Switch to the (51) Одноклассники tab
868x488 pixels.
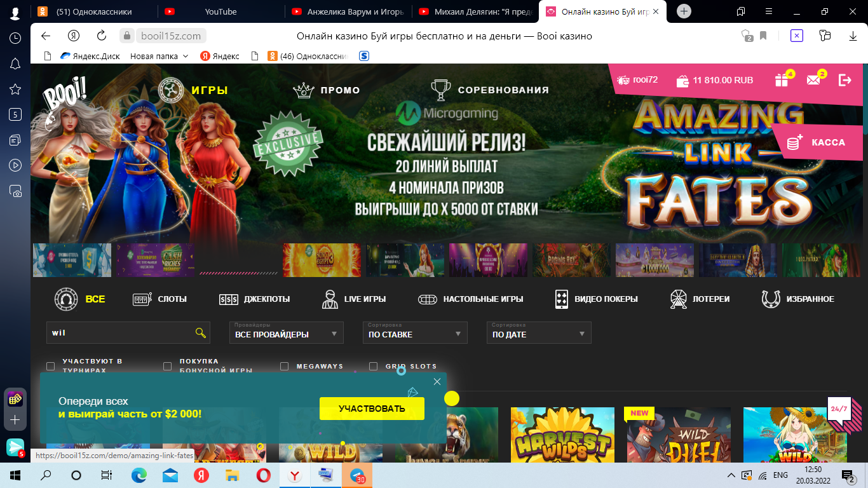93,11
